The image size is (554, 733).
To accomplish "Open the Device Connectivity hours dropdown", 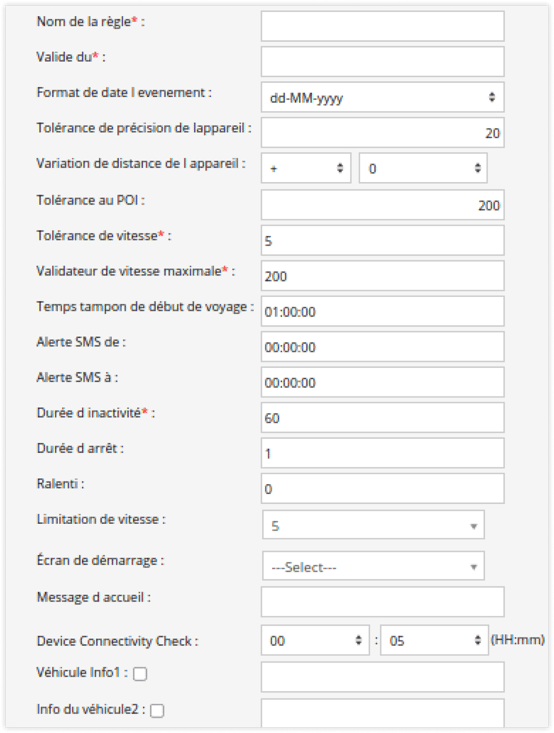I will click(x=315, y=640).
